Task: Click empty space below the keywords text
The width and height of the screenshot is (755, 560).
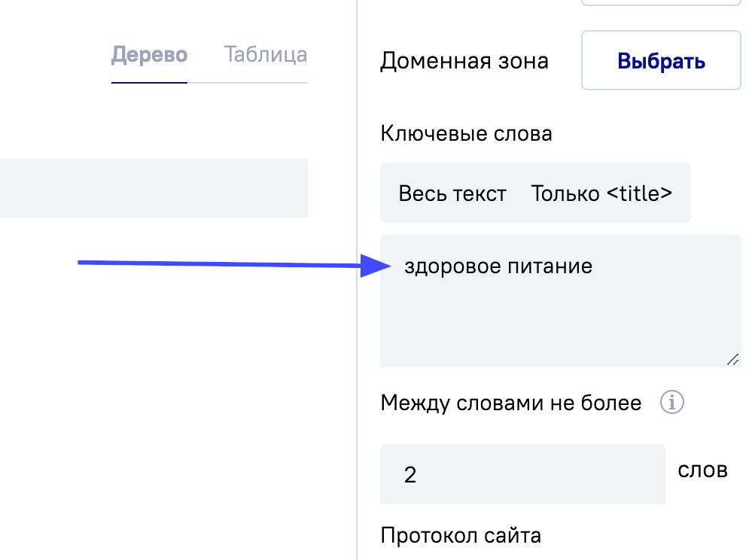Action: point(557,324)
